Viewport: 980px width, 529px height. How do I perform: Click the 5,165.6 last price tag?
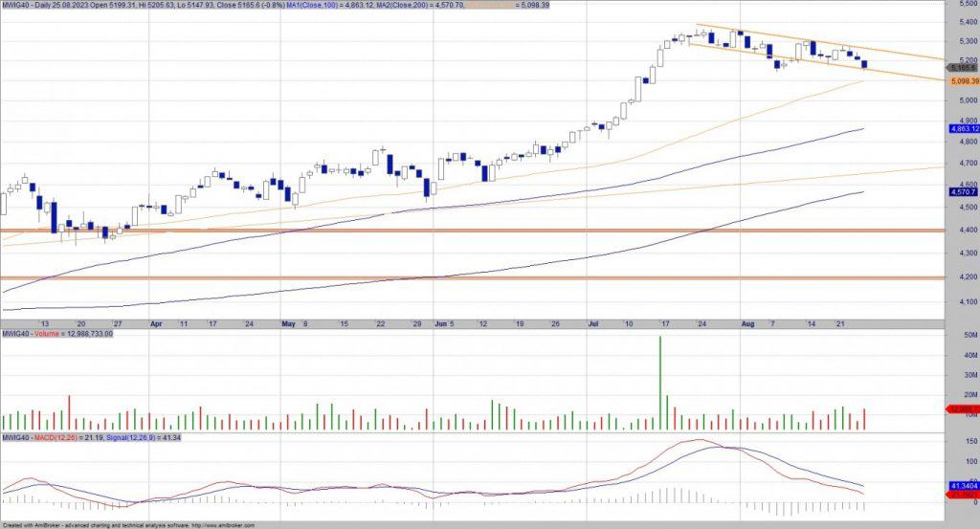tap(962, 68)
